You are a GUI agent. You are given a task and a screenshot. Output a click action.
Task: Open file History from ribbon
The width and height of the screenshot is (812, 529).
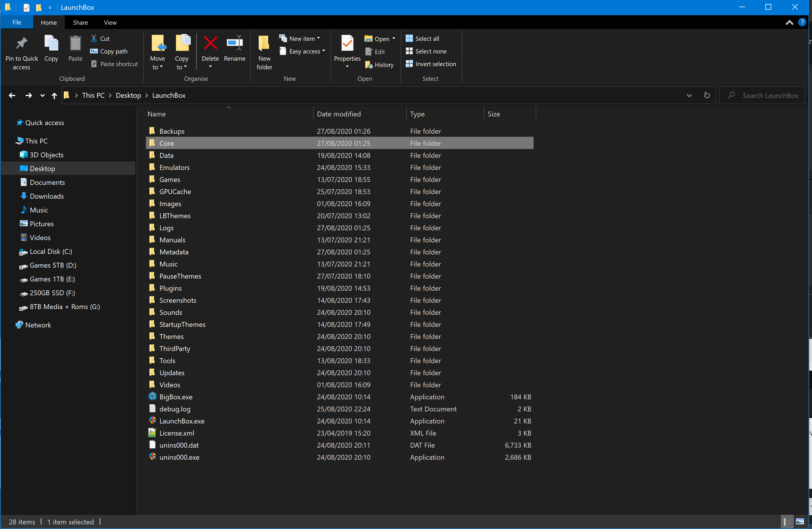coord(379,64)
